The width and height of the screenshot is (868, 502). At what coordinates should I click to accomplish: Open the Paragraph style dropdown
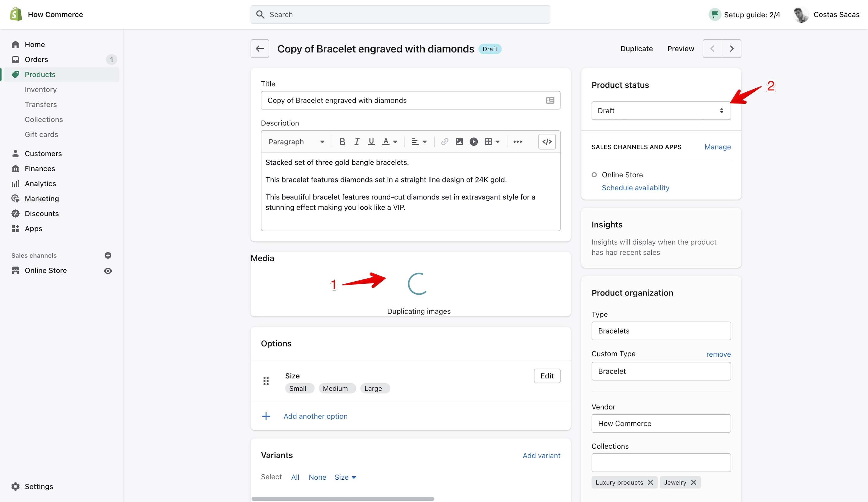[x=296, y=141]
